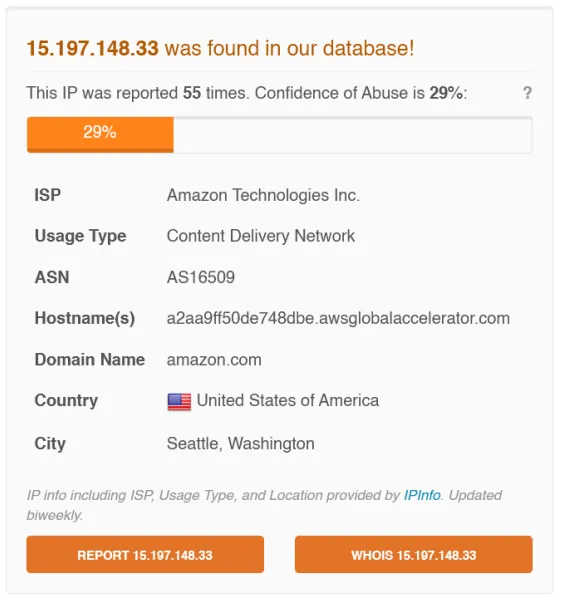This screenshot has width=561, height=600.
Task: Click the question mark help icon
Action: pyautogui.click(x=527, y=93)
